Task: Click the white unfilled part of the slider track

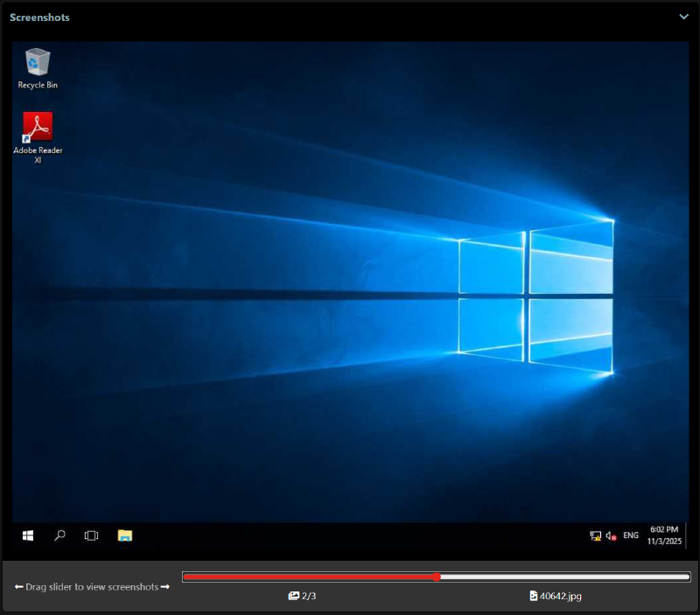Action: click(x=564, y=577)
